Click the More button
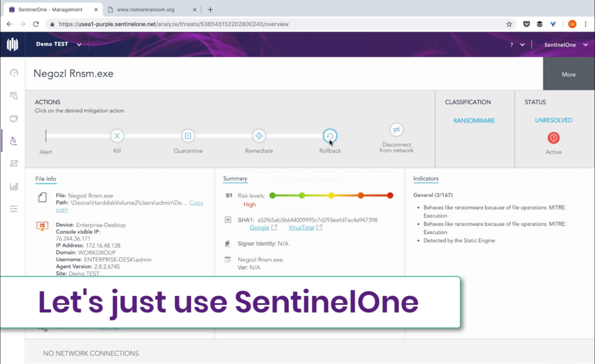The image size is (595, 364). pos(568,74)
